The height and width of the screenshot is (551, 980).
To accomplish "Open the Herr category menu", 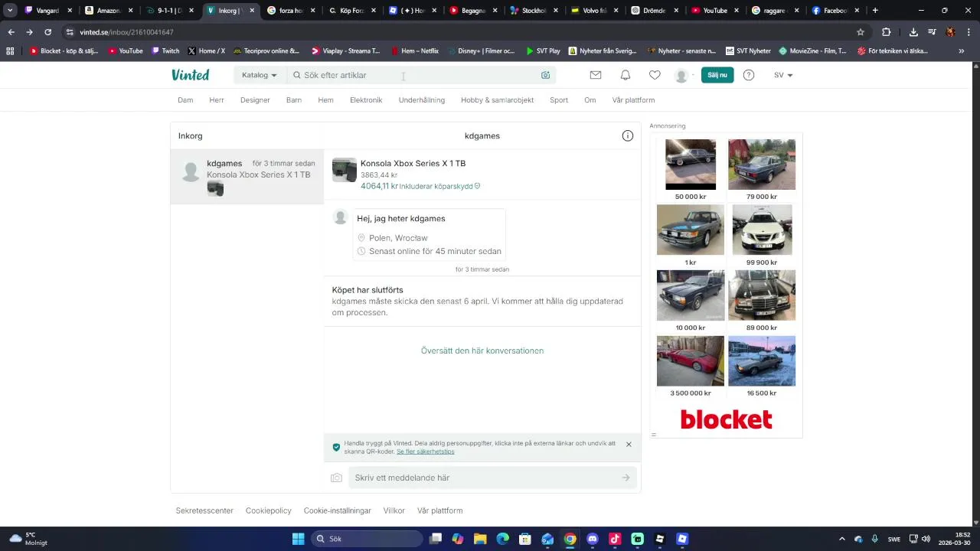I will [x=217, y=100].
